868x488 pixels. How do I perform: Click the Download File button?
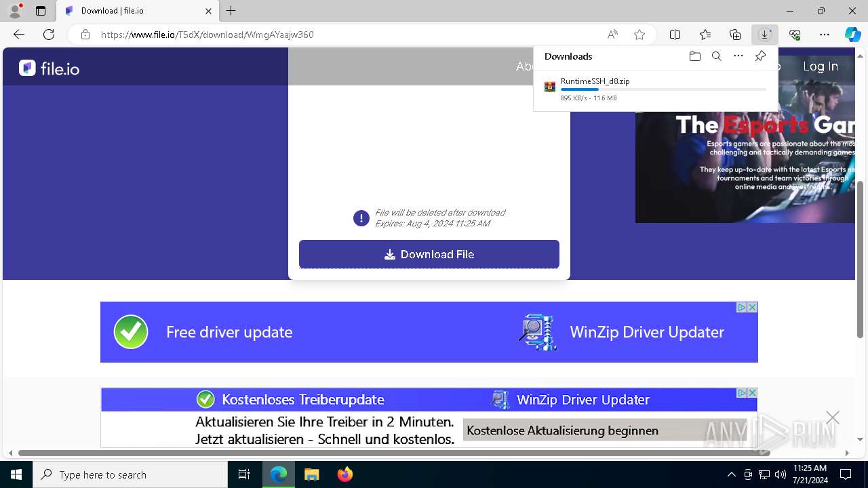[x=429, y=254]
